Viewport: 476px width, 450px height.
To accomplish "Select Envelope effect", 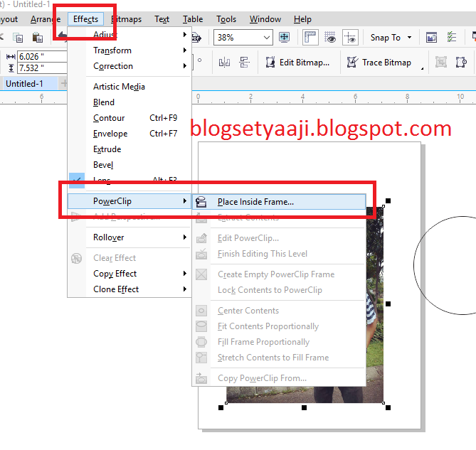I will coord(110,134).
